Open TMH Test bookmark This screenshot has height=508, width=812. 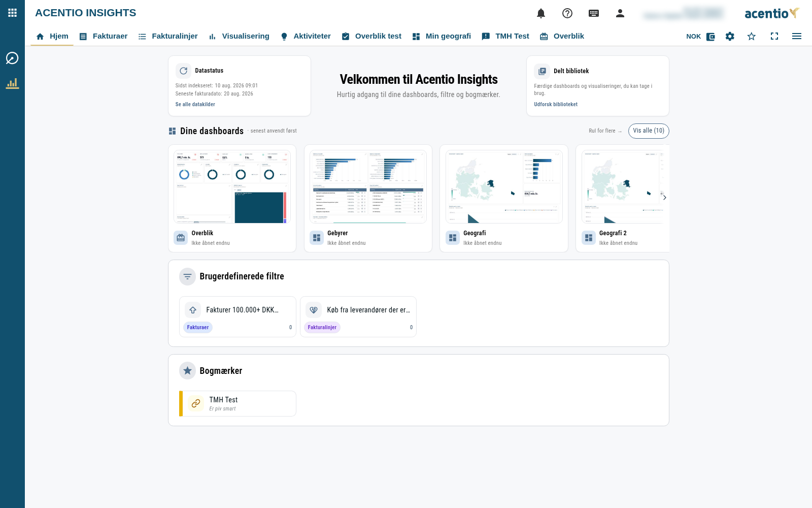pos(238,403)
